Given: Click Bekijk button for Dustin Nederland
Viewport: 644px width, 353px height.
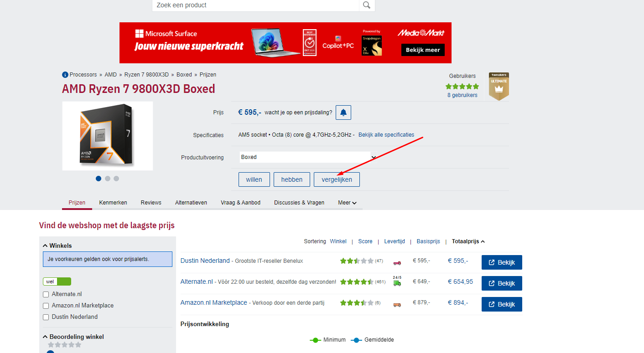Looking at the screenshot, I should (502, 262).
